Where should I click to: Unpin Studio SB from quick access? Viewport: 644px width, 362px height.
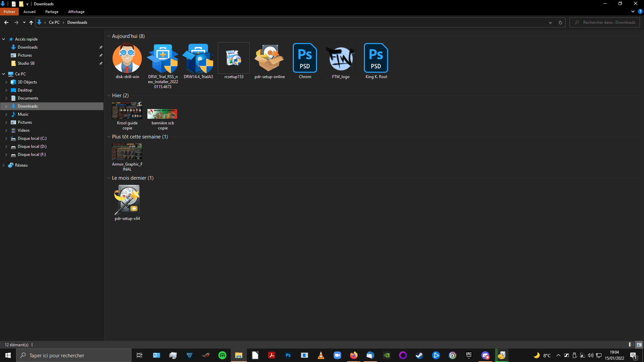pyautogui.click(x=101, y=63)
